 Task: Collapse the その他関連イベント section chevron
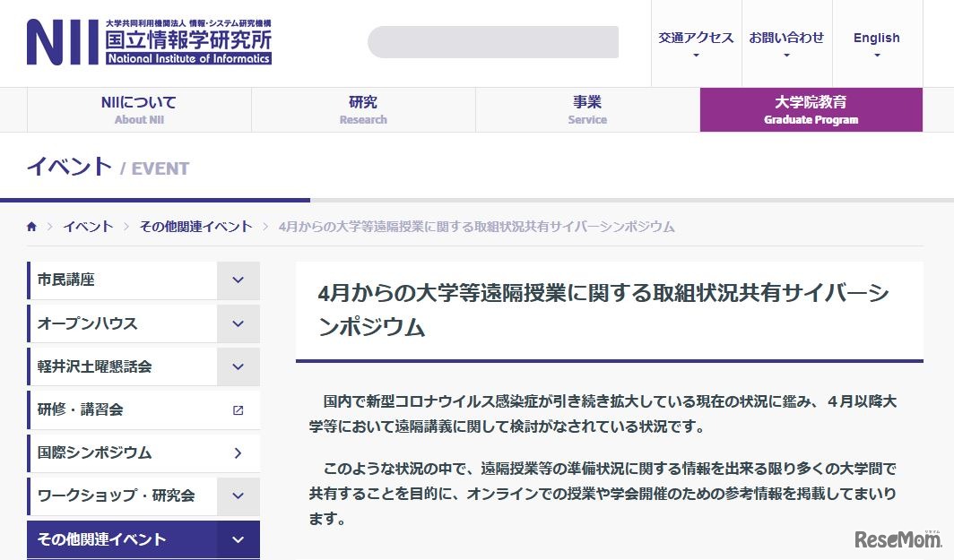click(237, 538)
